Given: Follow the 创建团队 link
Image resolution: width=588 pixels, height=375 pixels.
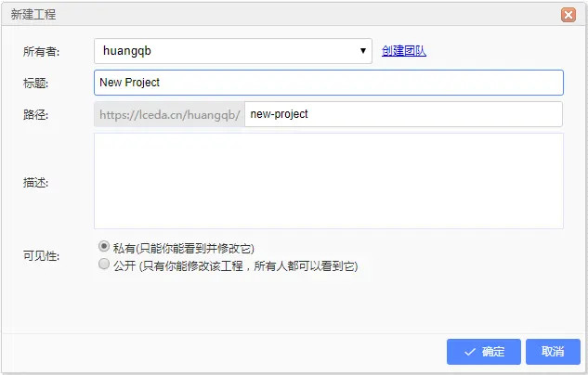Looking at the screenshot, I should coord(404,50).
